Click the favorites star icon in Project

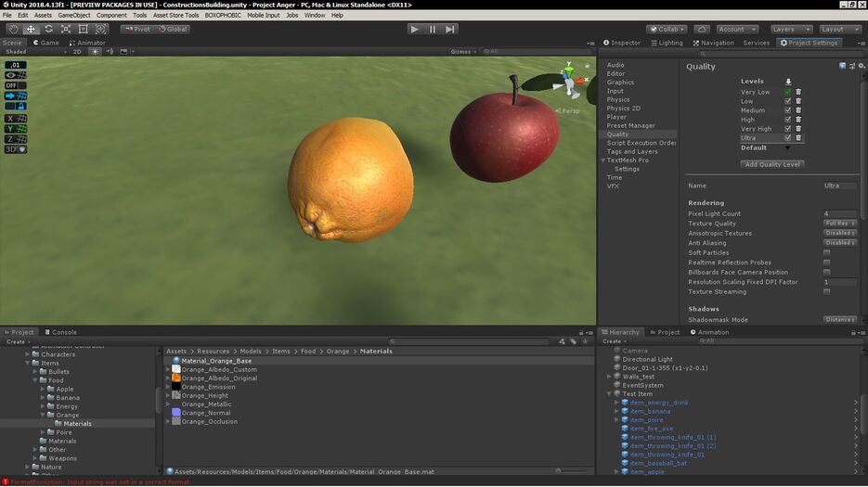click(x=585, y=342)
